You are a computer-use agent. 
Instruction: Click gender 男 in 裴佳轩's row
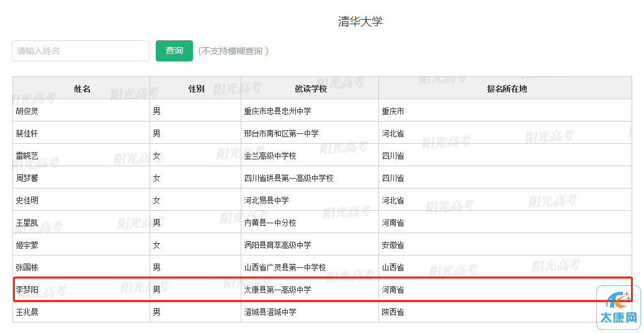156,133
